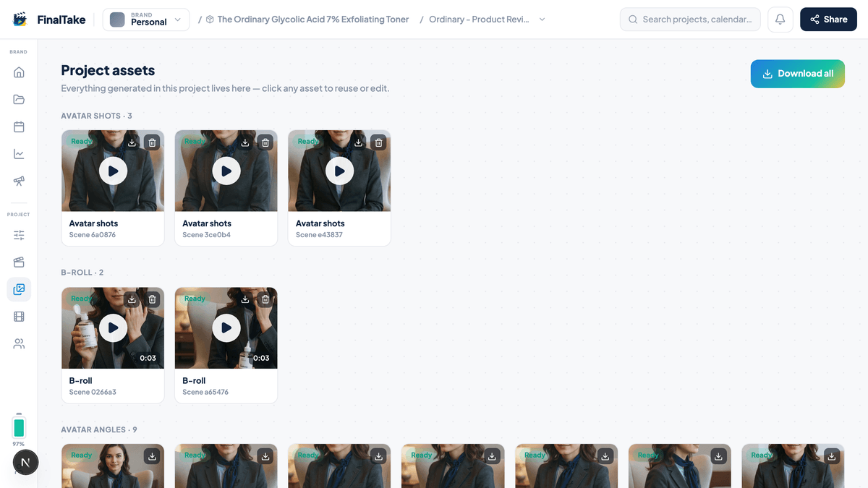Delete avatar shot Scene e43837
Image resolution: width=868 pixels, height=488 pixels.
point(378,142)
